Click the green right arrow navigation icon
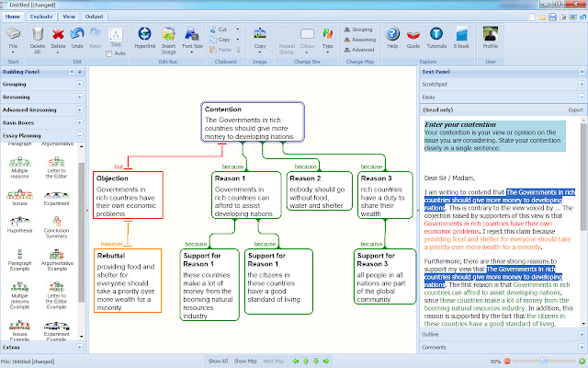 326,361
